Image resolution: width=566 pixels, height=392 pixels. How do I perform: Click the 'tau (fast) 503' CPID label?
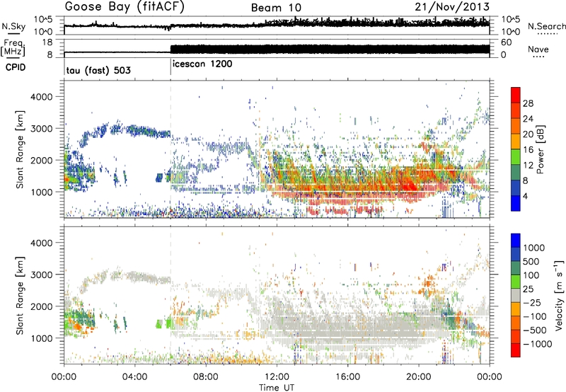tap(98, 70)
